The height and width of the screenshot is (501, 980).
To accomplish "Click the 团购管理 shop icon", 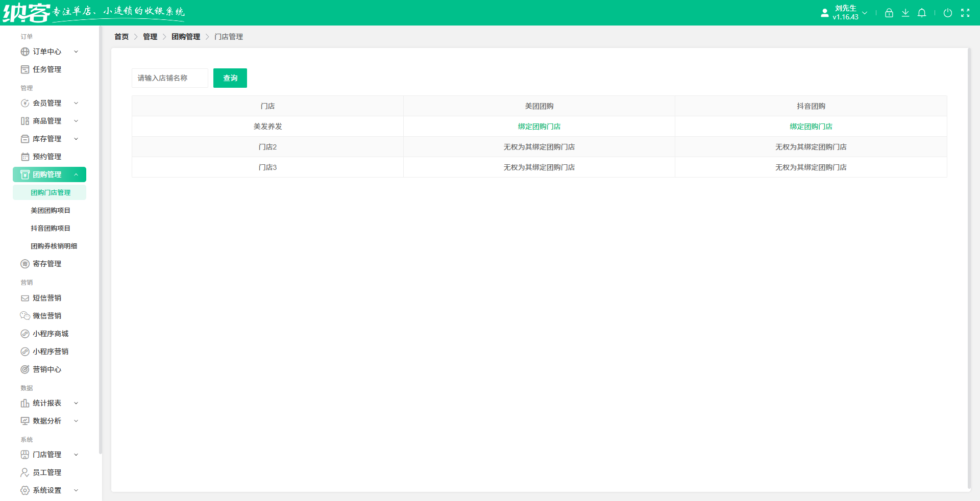I will click(25, 174).
